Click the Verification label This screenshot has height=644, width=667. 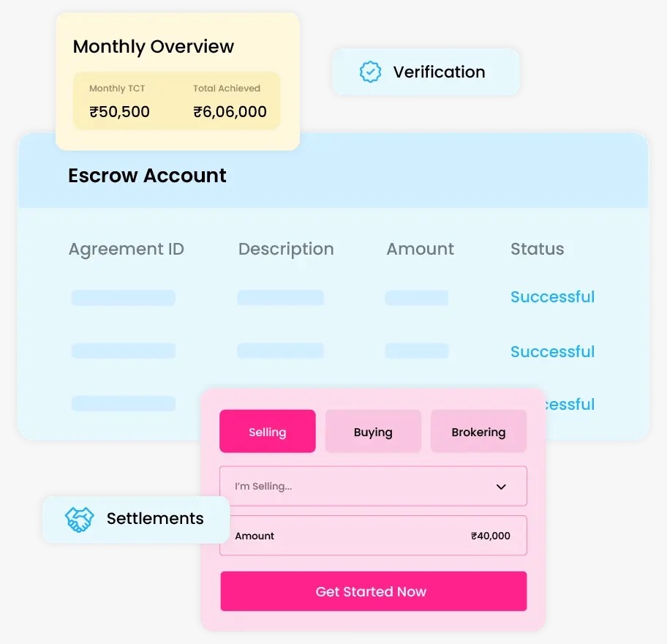[439, 72]
